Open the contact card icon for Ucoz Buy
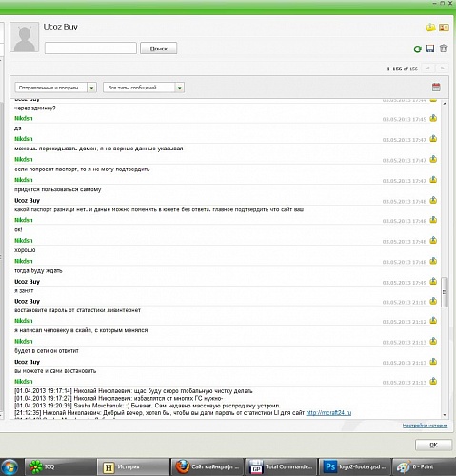This screenshot has height=476, width=456. 444,28
